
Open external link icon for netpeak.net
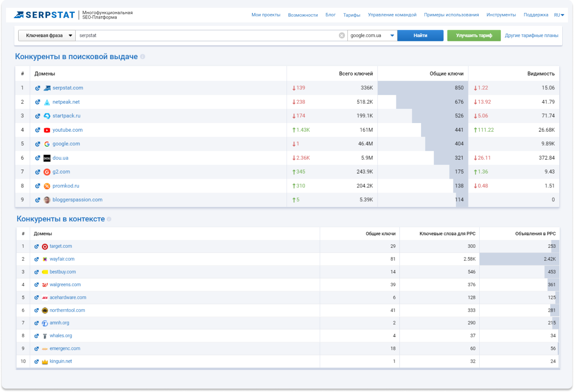[x=38, y=102]
